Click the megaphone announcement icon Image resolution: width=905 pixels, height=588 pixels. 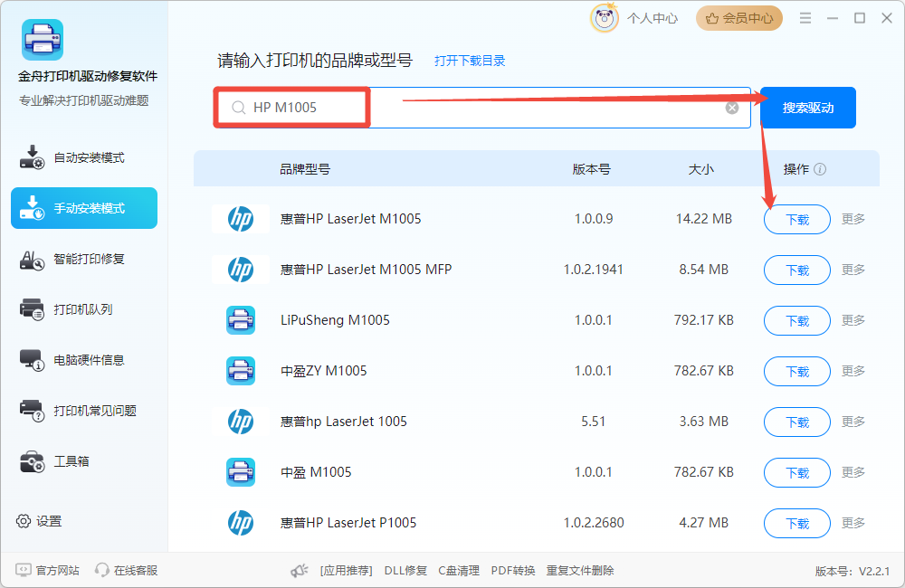coord(299,571)
